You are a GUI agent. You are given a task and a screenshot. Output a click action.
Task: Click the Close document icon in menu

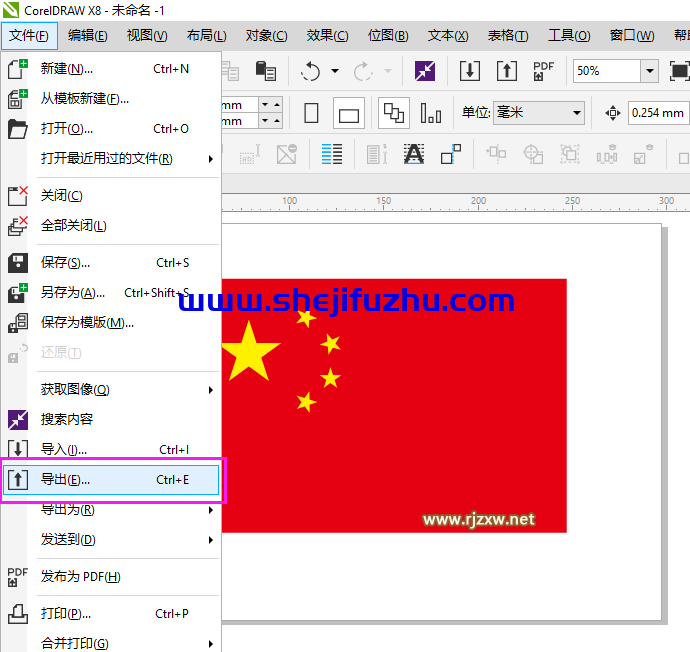point(18,196)
